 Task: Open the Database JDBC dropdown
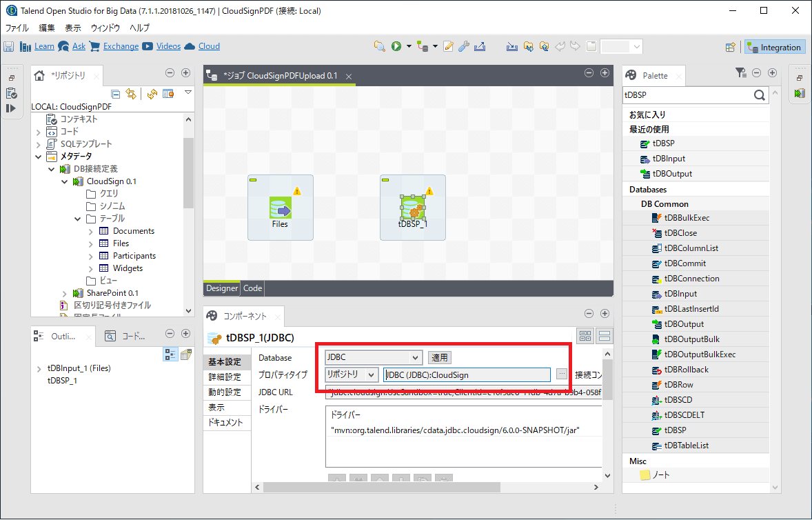[373, 357]
